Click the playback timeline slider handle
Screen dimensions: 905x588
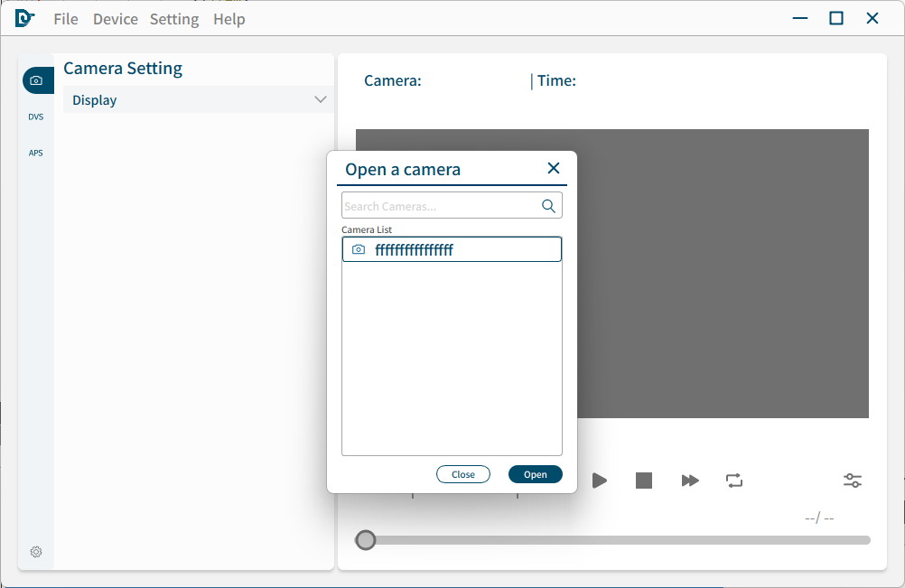(x=366, y=540)
